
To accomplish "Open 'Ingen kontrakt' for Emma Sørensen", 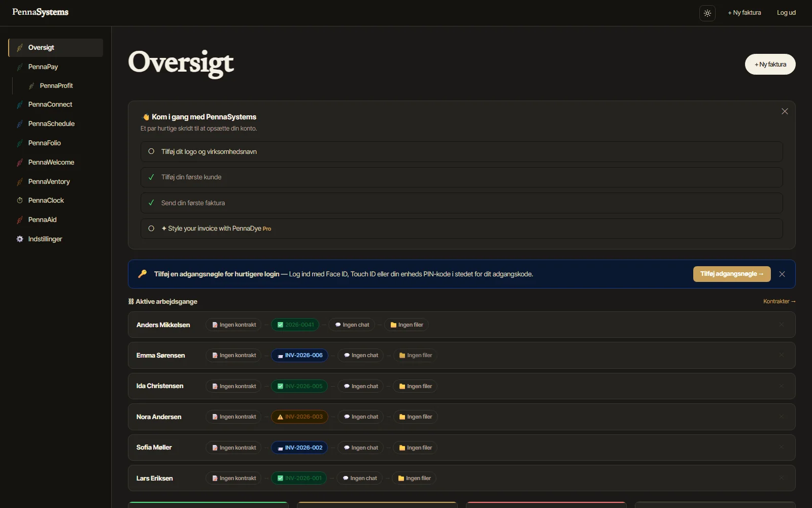I will point(233,356).
